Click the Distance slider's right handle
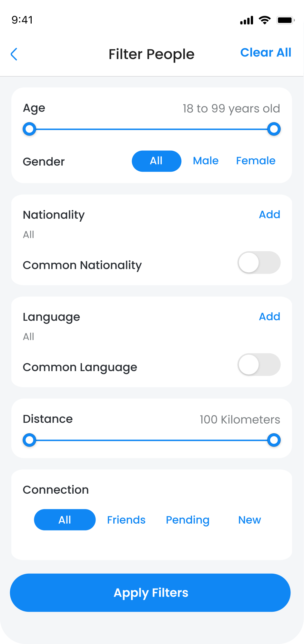The height and width of the screenshot is (644, 304). [274, 440]
